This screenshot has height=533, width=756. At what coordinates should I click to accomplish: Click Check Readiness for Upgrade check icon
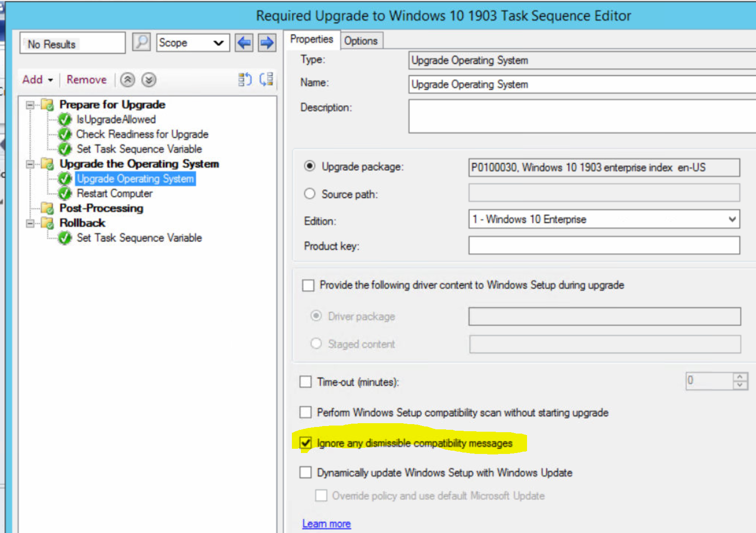tap(65, 134)
